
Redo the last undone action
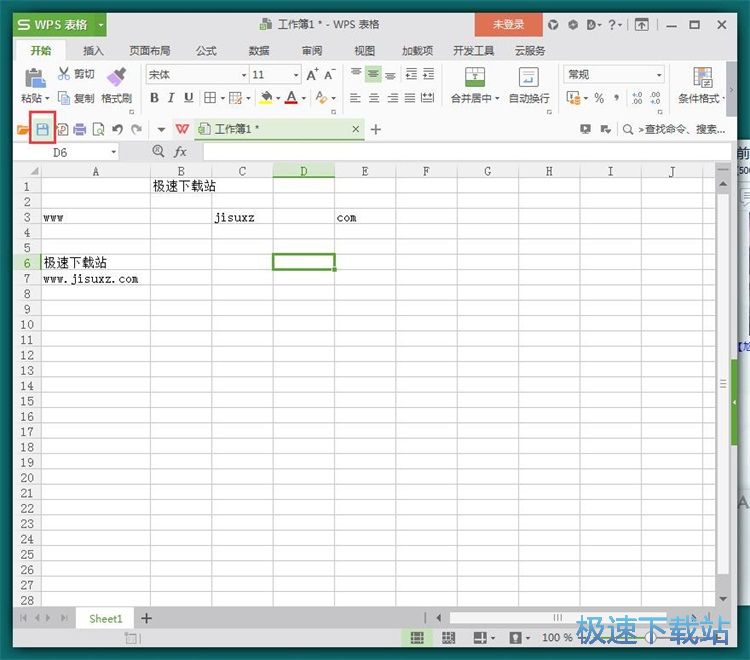pos(136,129)
